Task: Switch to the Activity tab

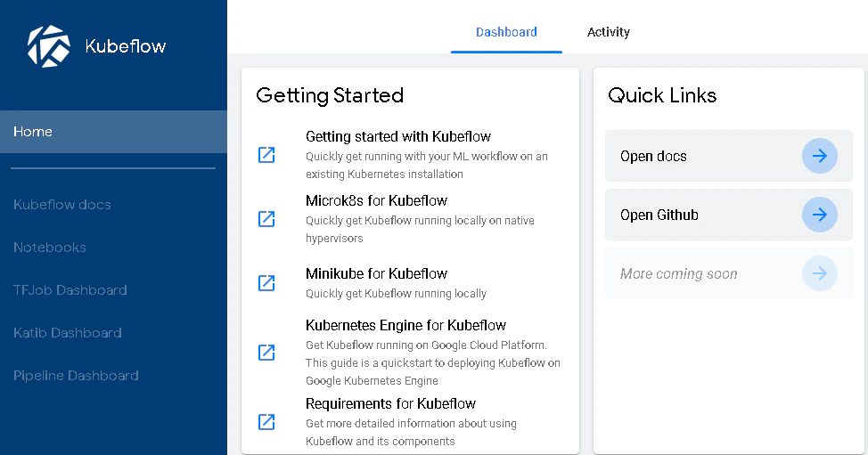Action: point(609,32)
